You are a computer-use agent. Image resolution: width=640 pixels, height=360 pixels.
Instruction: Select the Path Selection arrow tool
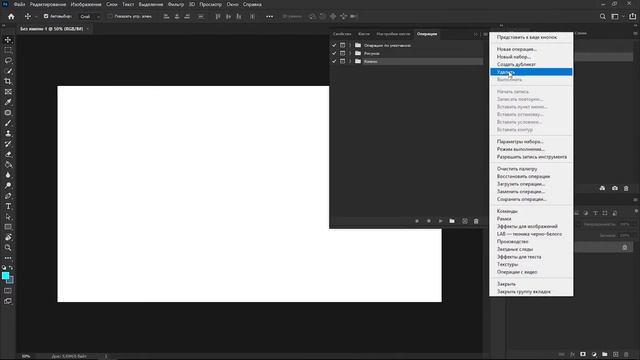pyautogui.click(x=8, y=217)
